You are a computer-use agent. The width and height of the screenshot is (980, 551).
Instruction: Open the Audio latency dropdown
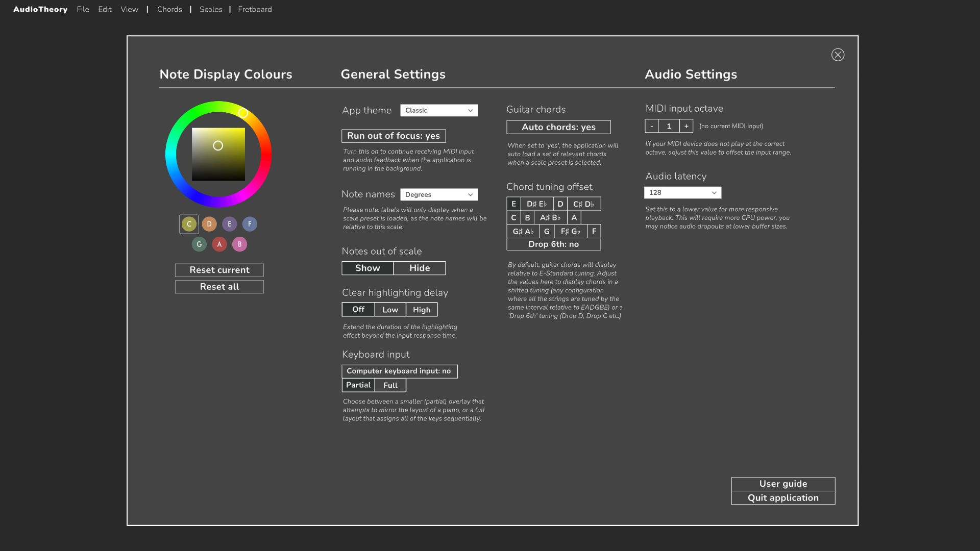pyautogui.click(x=682, y=192)
